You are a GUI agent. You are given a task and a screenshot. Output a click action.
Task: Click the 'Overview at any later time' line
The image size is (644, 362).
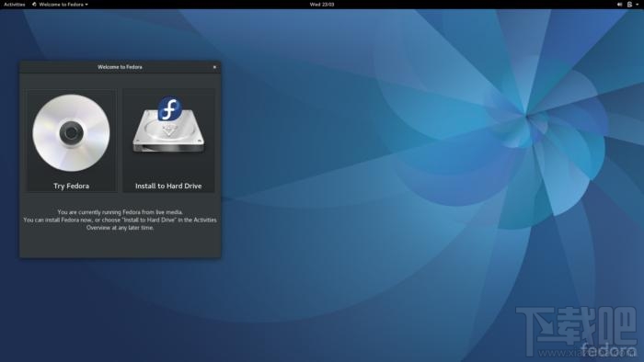120,228
